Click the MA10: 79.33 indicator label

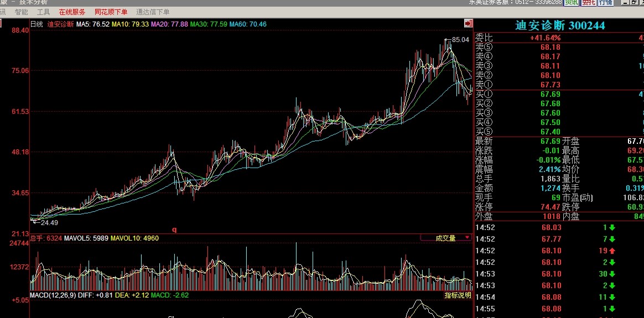point(130,24)
